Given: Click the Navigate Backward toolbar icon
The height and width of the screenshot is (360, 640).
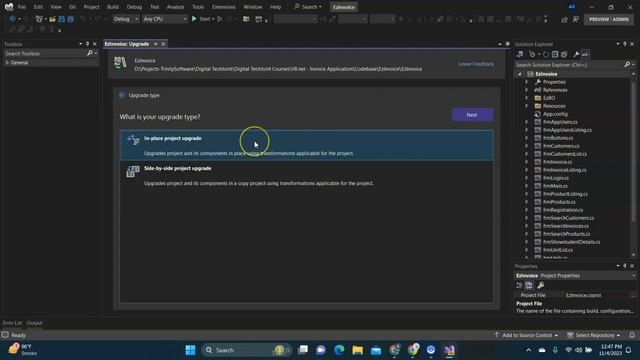Looking at the screenshot, I should tap(12, 19).
